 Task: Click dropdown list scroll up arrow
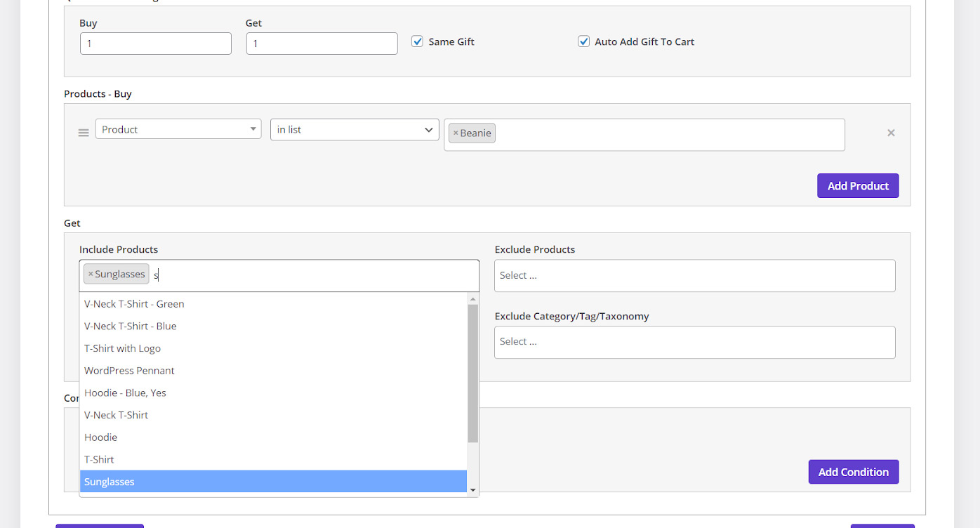click(472, 299)
